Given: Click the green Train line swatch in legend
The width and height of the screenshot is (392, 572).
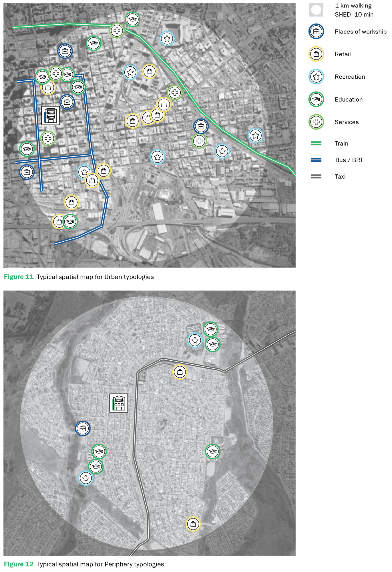Looking at the screenshot, I should pos(316,144).
